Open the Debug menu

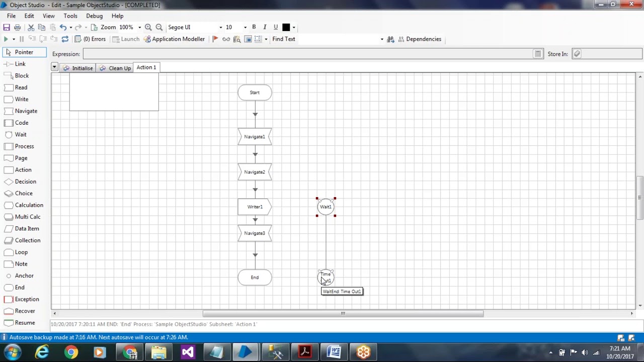coord(94,16)
